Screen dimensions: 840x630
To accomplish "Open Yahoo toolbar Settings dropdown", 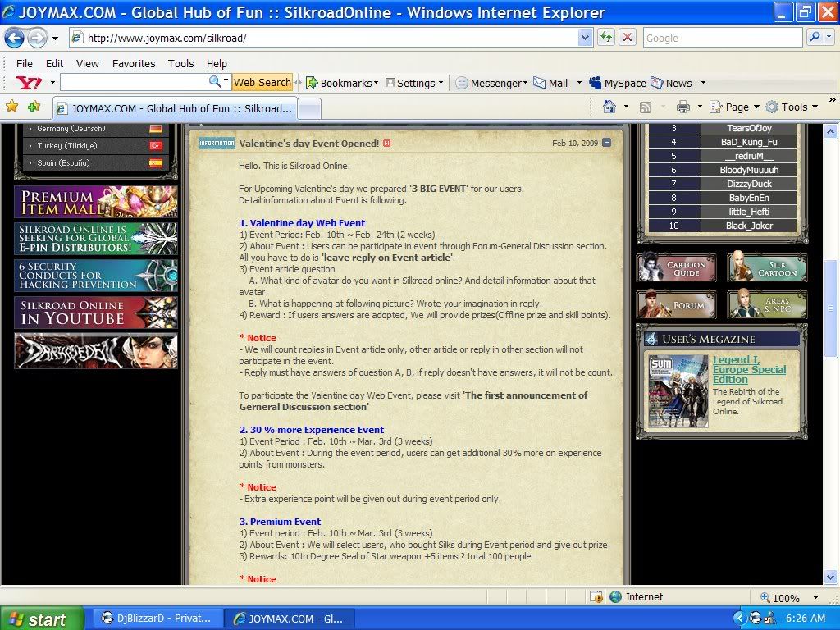I will click(x=414, y=83).
